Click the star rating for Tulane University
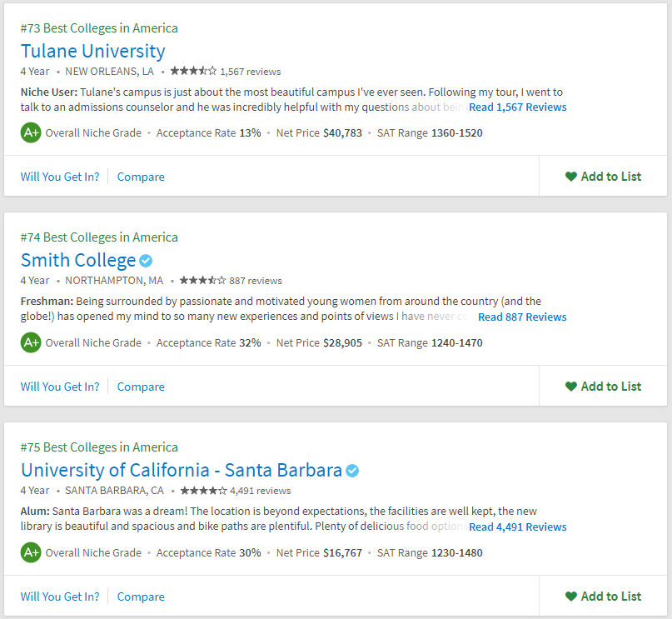 (x=193, y=71)
